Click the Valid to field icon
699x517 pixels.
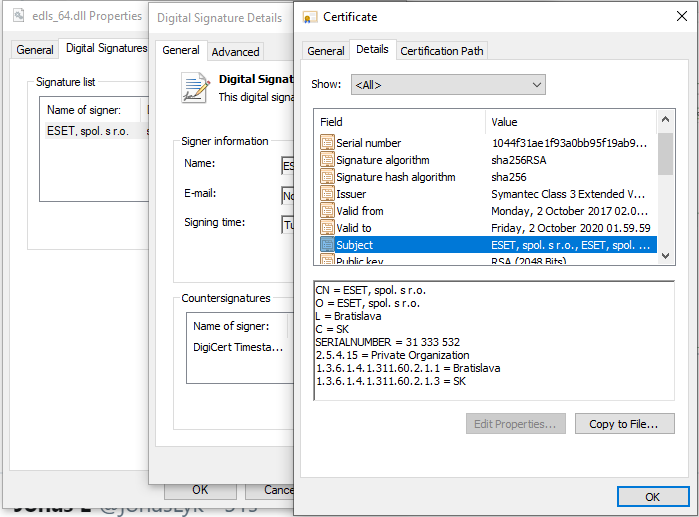click(x=327, y=227)
